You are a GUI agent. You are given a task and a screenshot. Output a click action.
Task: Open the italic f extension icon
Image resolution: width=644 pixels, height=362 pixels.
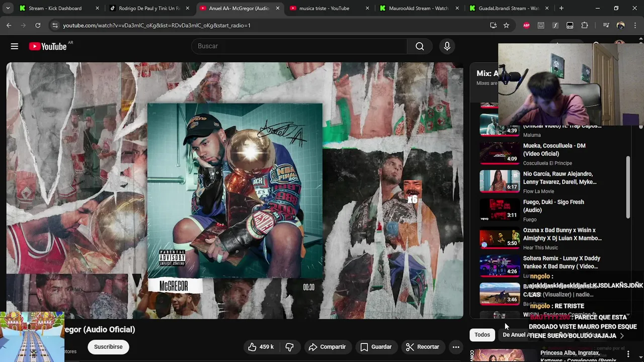point(555,25)
